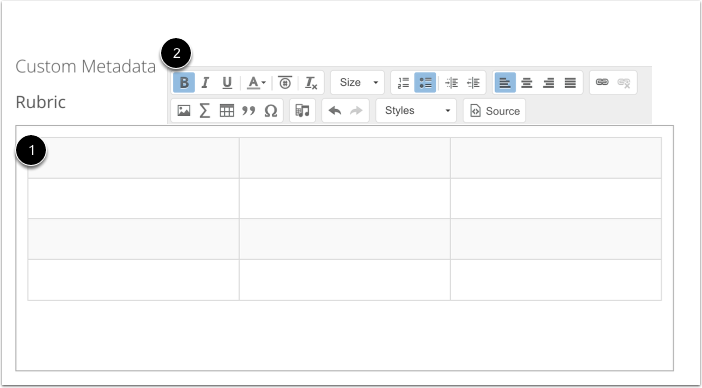Open the text color picker
The height and width of the screenshot is (388, 702).
[x=257, y=83]
